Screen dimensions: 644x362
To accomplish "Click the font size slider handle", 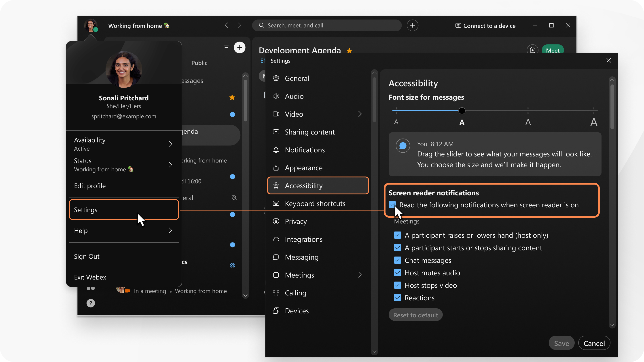I will coord(462,111).
